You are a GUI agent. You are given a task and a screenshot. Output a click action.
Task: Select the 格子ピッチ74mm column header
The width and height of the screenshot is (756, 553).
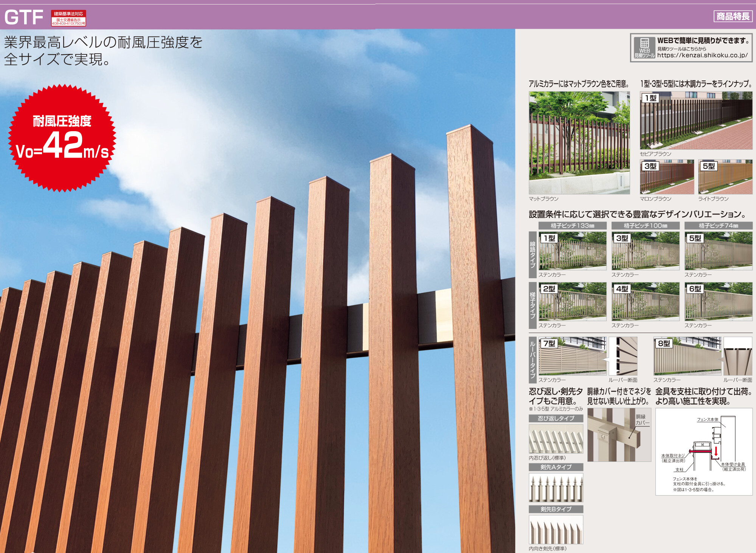[x=718, y=226]
